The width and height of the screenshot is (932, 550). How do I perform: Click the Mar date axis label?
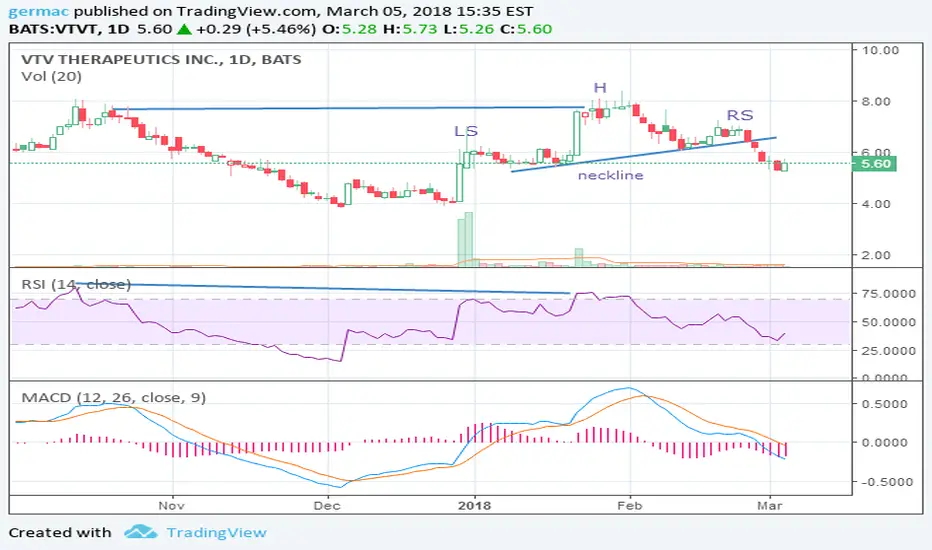coord(770,505)
